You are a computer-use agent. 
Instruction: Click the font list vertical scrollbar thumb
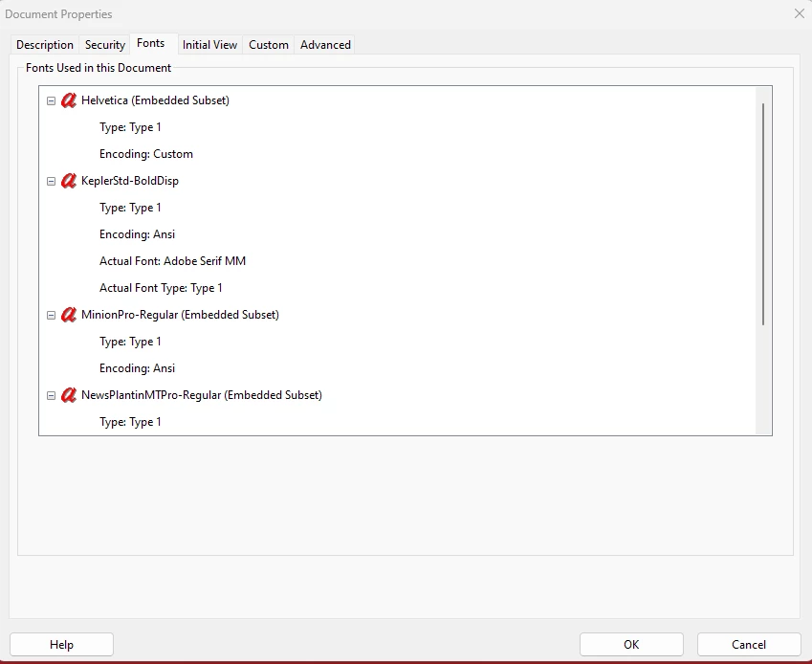point(763,214)
